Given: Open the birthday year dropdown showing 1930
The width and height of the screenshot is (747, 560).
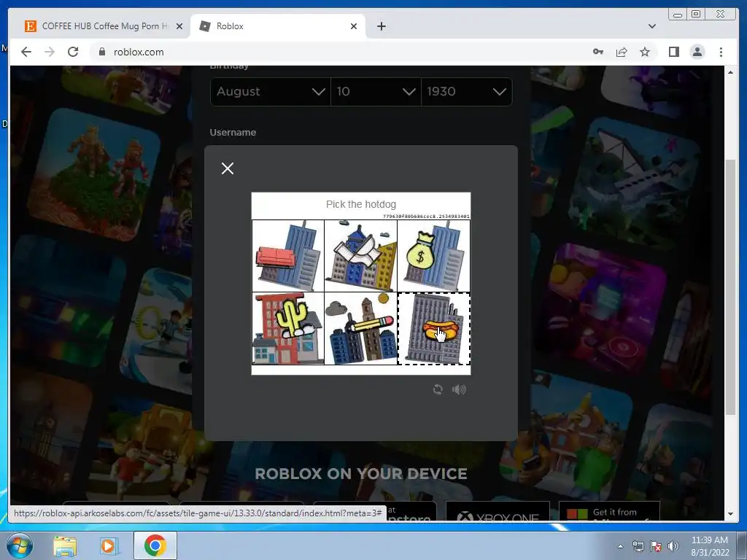Looking at the screenshot, I should (466, 91).
